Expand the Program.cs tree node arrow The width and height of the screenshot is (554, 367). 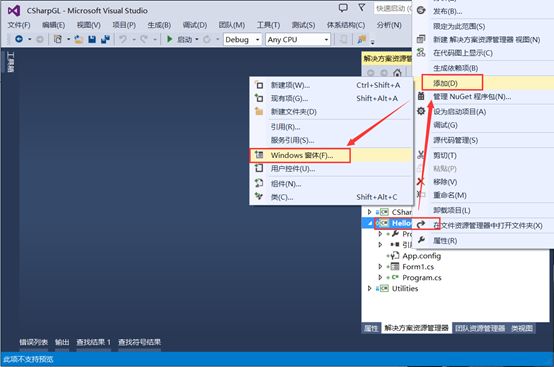380,277
